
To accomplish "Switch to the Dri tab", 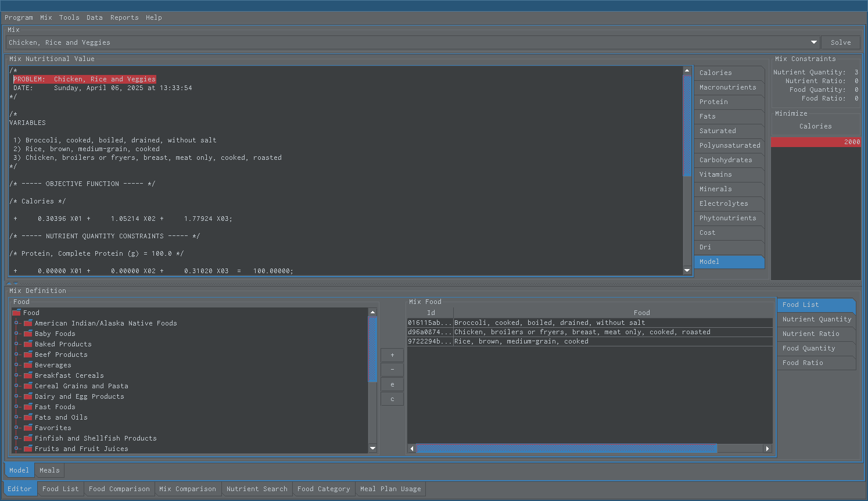I will click(729, 247).
